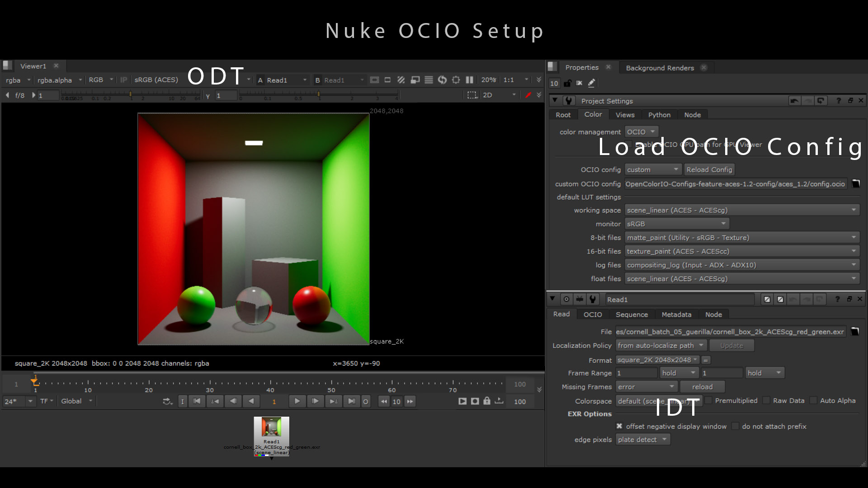Click the reload button for Missing Frames
The height and width of the screenshot is (488, 868).
[702, 387]
